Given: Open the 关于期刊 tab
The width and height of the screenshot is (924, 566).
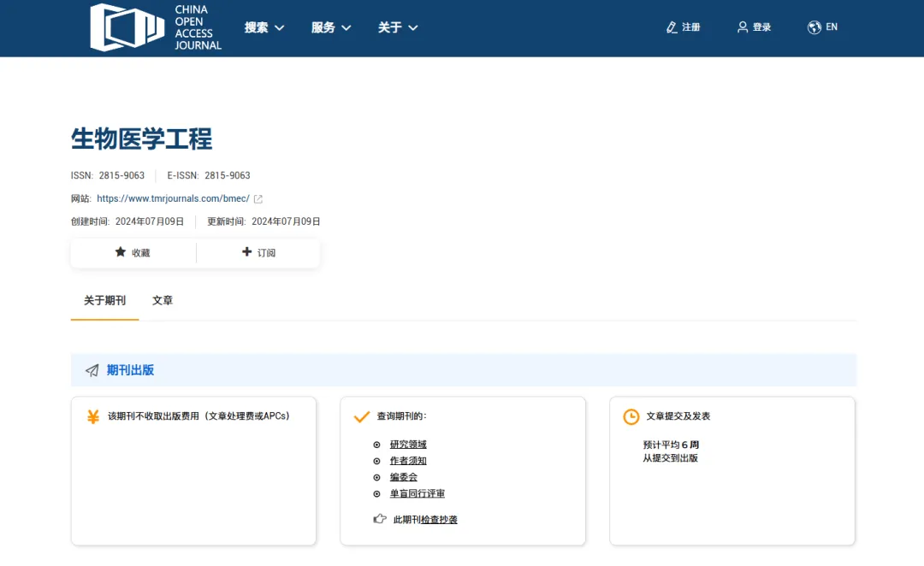Looking at the screenshot, I should (105, 301).
